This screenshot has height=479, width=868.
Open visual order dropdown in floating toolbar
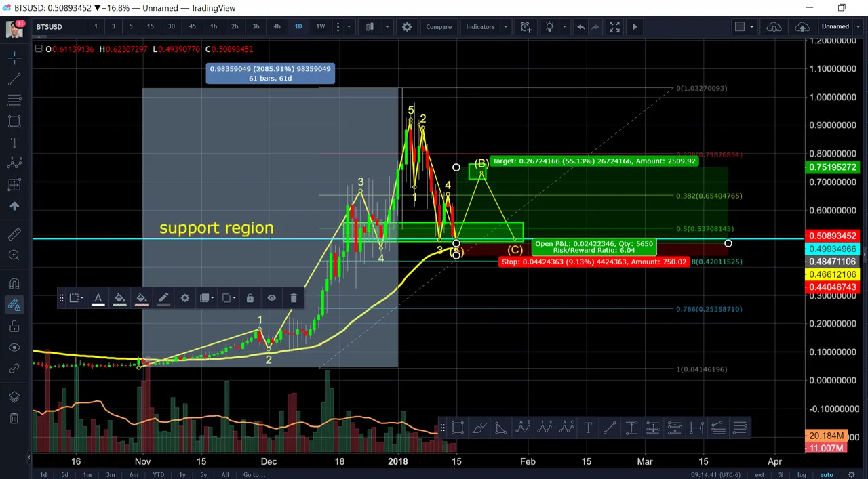pos(206,298)
